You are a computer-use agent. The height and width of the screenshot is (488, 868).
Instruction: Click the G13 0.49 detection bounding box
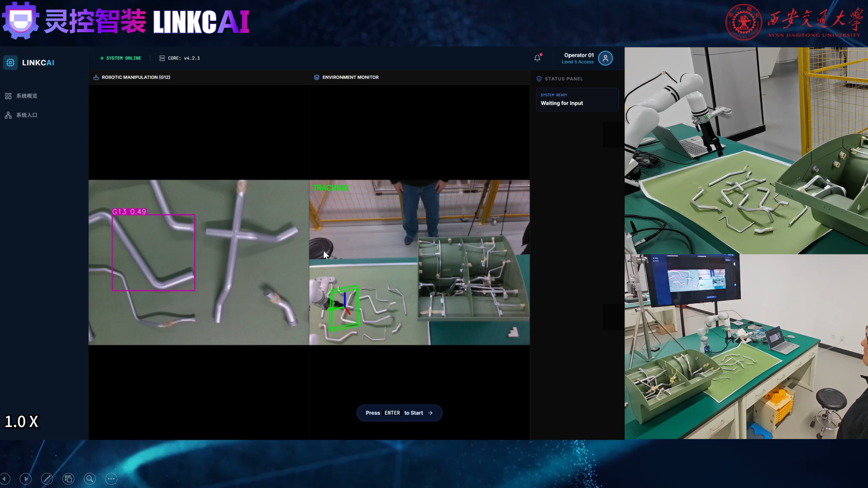click(x=153, y=252)
